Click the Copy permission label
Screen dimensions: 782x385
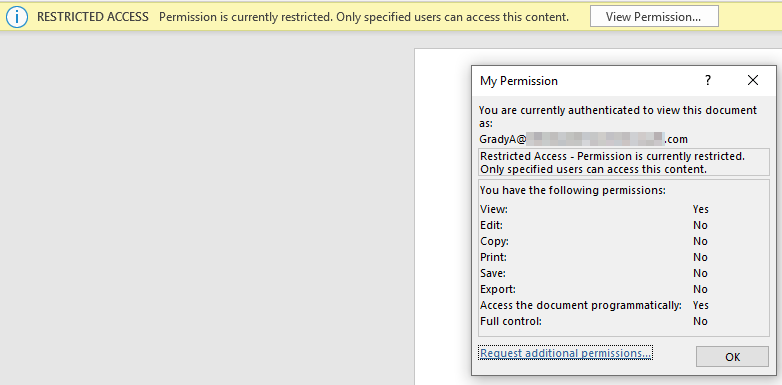494,241
